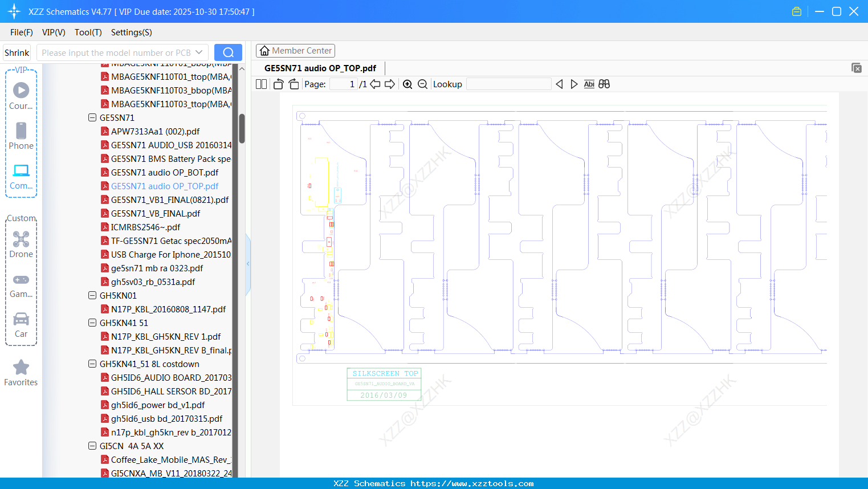Open GE5SN71_VB_FINAL.pdf
Screen dimensions: 868x489
coord(156,213)
